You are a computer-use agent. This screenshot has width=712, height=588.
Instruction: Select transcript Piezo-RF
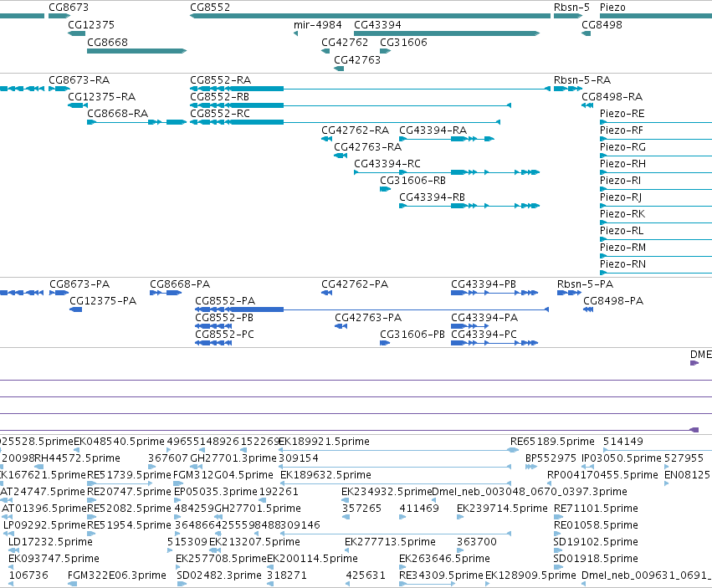coord(622,130)
